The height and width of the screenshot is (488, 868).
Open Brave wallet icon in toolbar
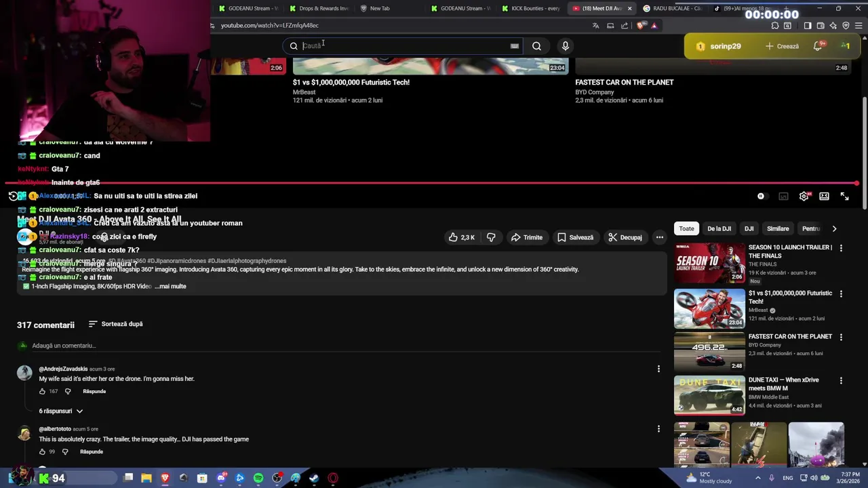[x=821, y=26]
